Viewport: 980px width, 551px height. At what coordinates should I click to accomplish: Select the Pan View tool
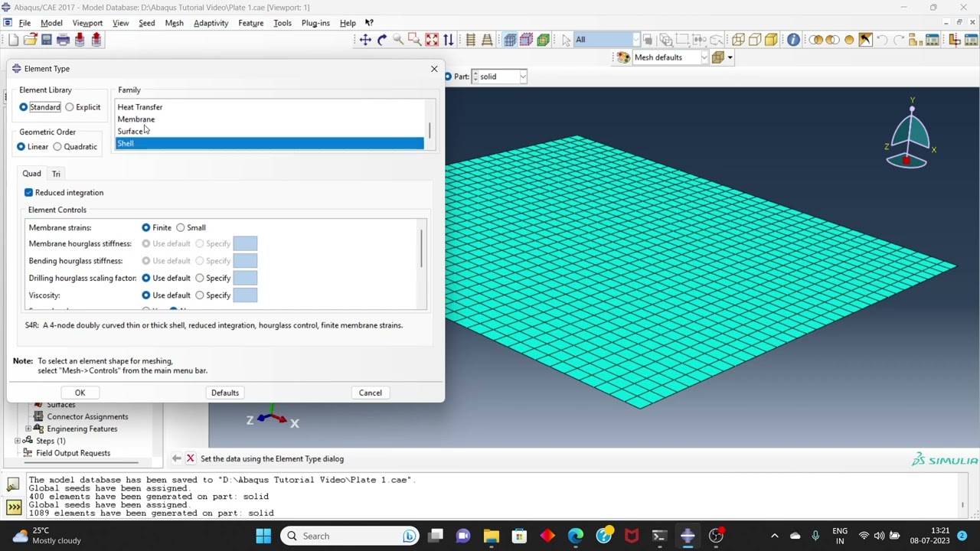coord(365,40)
